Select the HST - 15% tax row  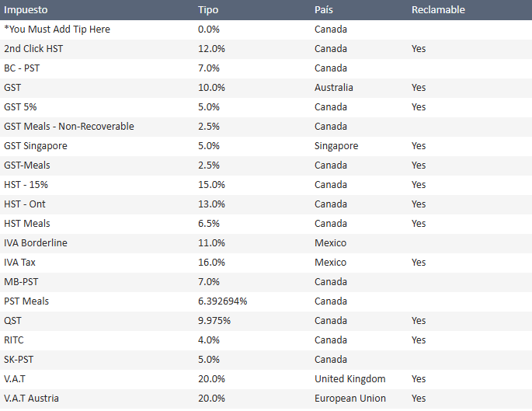[x=266, y=185]
